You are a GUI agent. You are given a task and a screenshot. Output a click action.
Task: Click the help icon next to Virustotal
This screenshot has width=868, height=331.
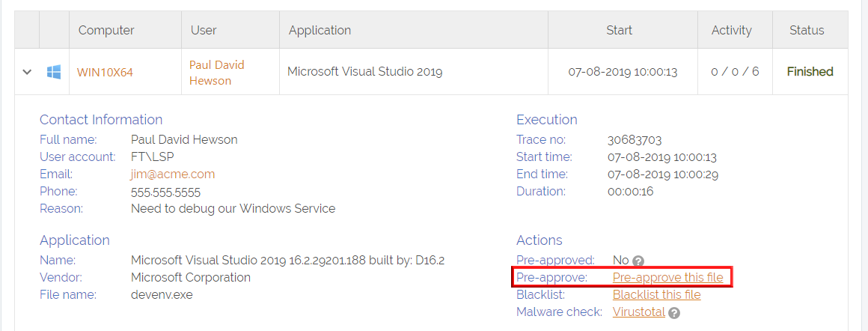click(674, 313)
